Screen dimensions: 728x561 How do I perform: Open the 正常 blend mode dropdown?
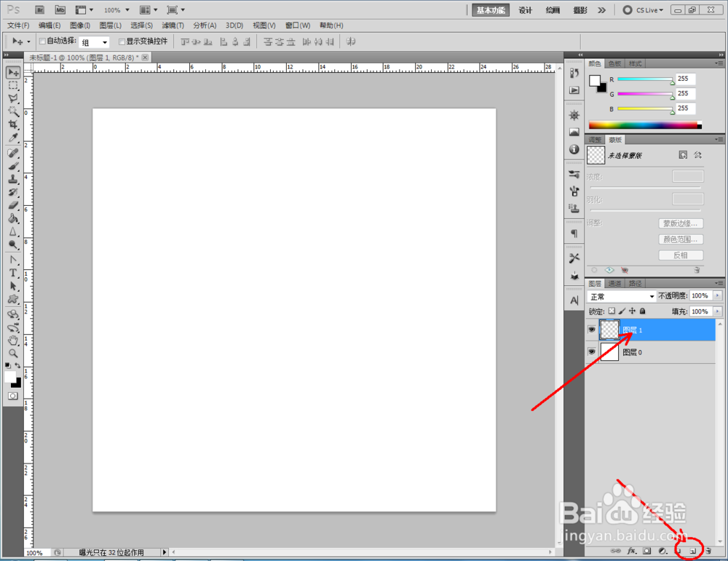[x=621, y=297]
